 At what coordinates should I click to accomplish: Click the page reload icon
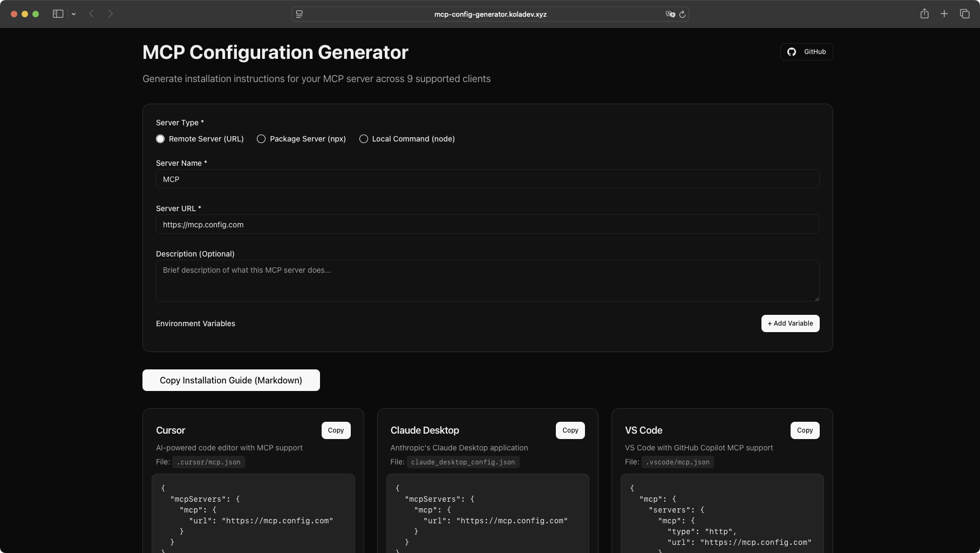coord(682,15)
